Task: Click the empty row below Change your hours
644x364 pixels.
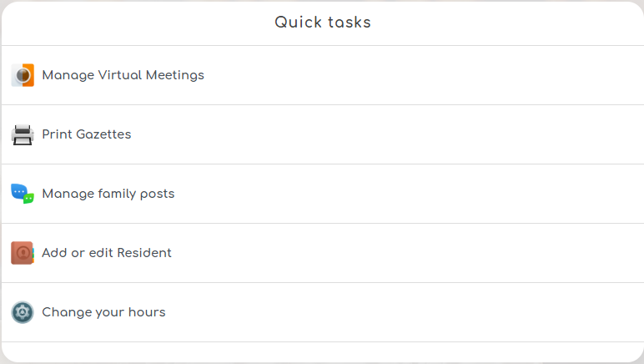Action: click(x=322, y=351)
